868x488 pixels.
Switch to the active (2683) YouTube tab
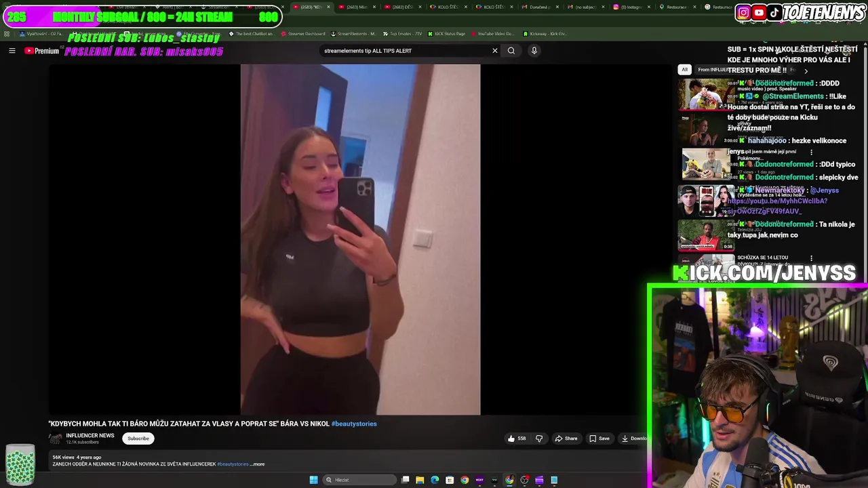tap(311, 7)
